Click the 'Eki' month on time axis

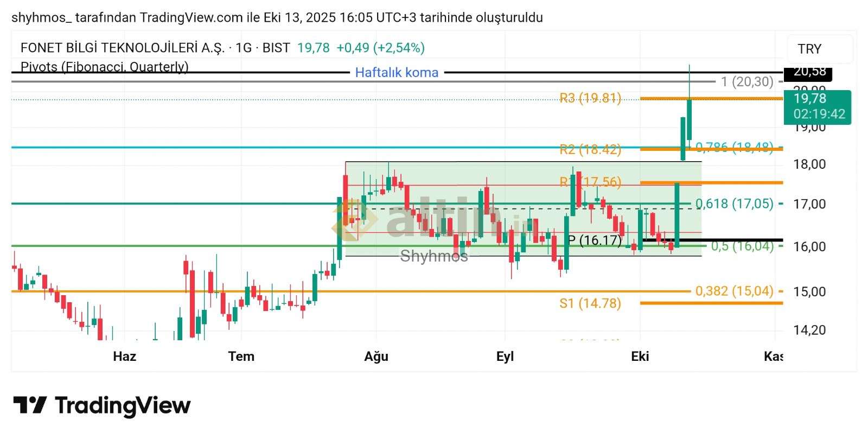[640, 356]
